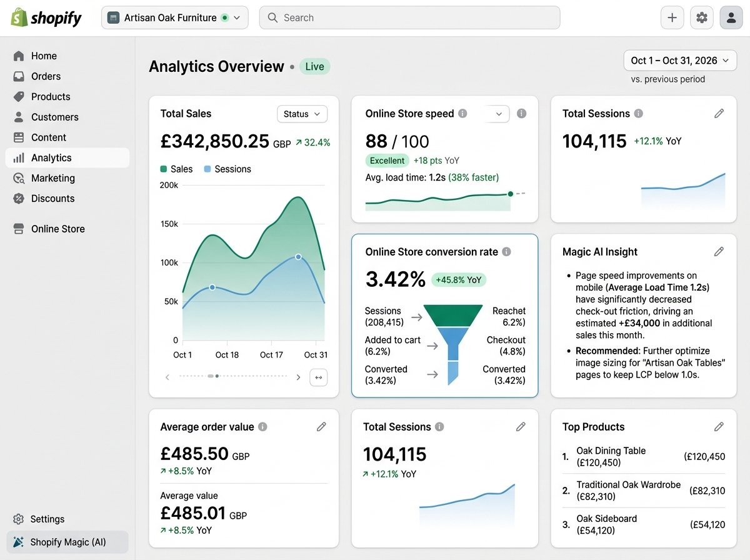Open the Artisan Oak Furniture store switcher
Screen dimensions: 750x560
(175, 17)
